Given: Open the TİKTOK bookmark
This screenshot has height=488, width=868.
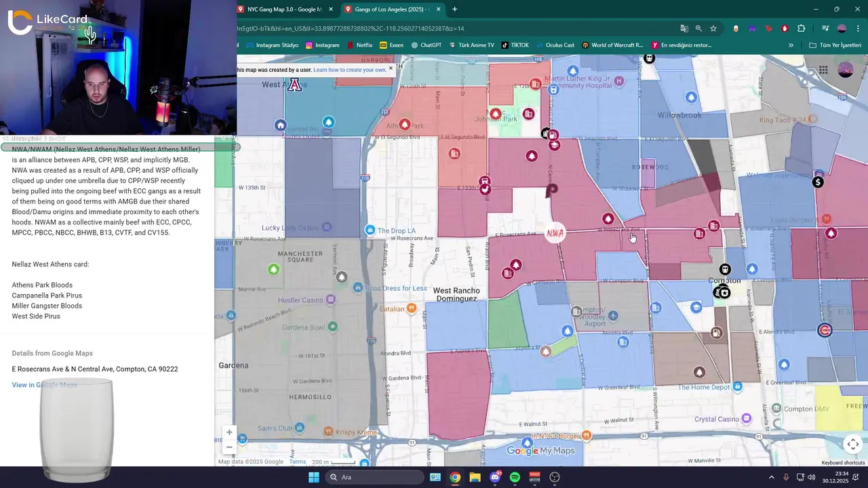Looking at the screenshot, I should pyautogui.click(x=515, y=45).
